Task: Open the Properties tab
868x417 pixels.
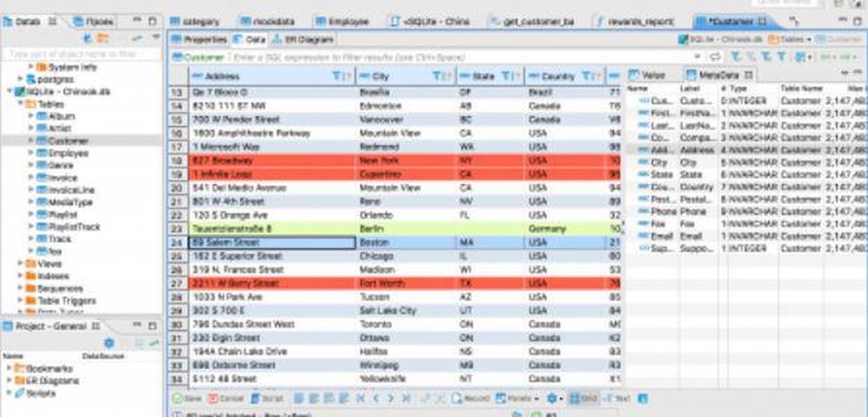Action: coord(200,39)
